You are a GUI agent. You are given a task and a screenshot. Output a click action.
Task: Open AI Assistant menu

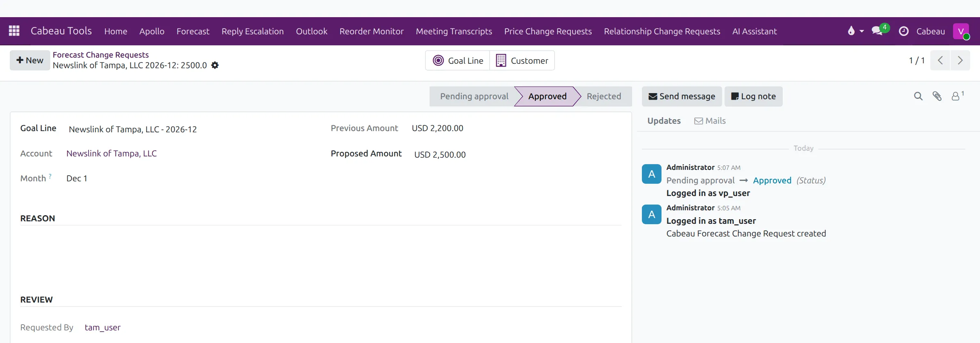point(754,31)
